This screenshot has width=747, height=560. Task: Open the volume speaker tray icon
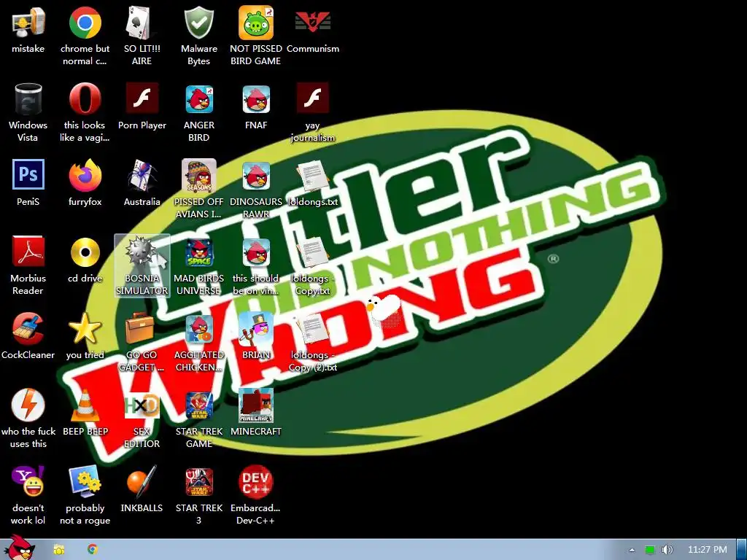click(667, 550)
